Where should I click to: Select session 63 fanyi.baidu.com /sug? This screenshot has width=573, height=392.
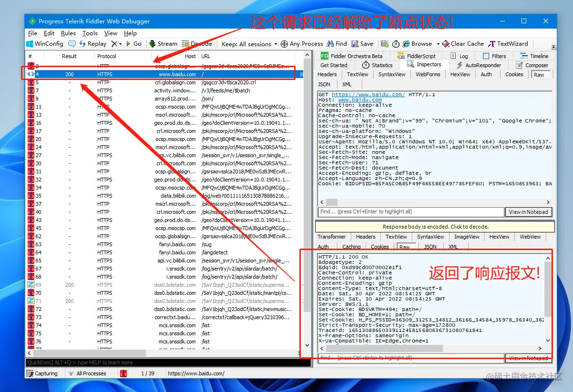(x=165, y=244)
